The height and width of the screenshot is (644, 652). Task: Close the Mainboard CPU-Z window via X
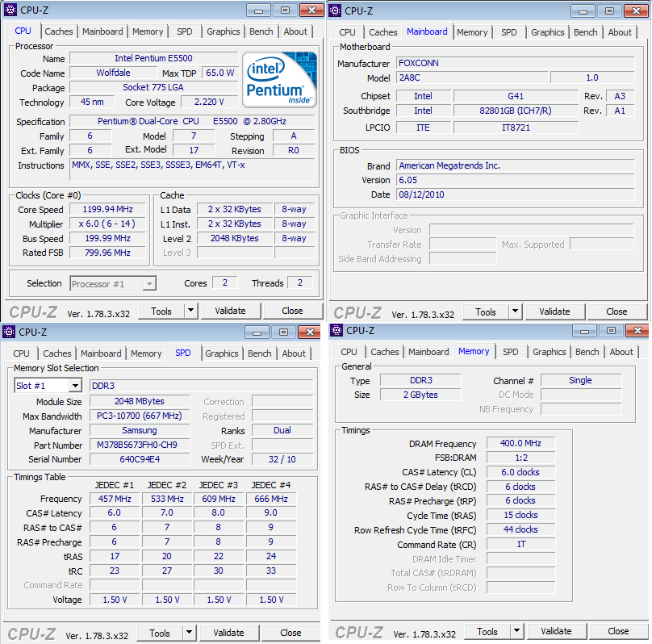click(636, 10)
